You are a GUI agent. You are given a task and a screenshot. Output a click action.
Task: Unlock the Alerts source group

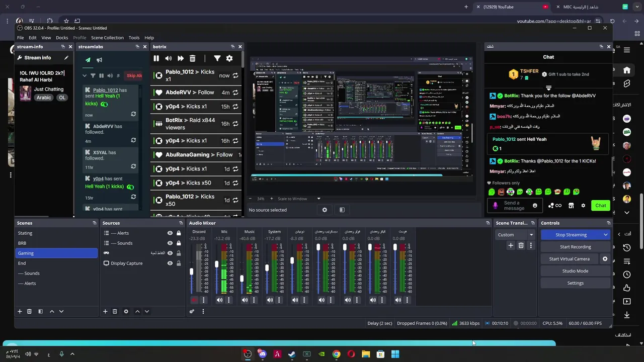pyautogui.click(x=178, y=233)
